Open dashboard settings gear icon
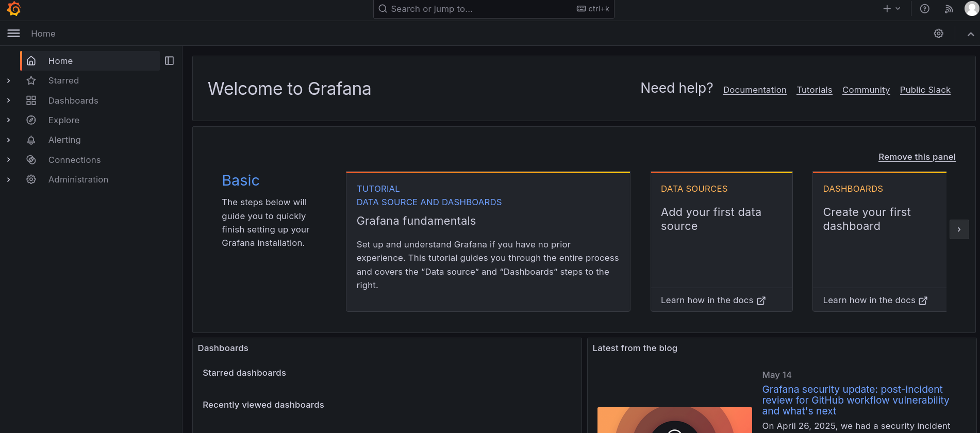 (x=938, y=34)
